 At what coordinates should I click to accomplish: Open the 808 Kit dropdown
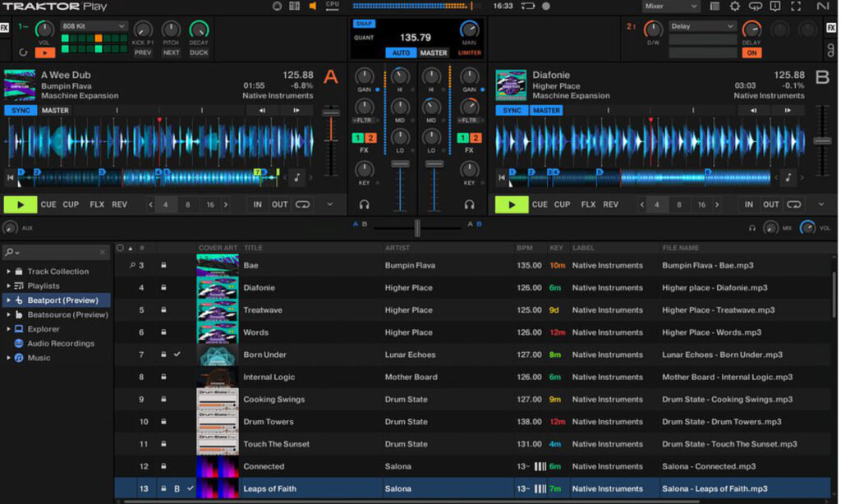[94, 26]
